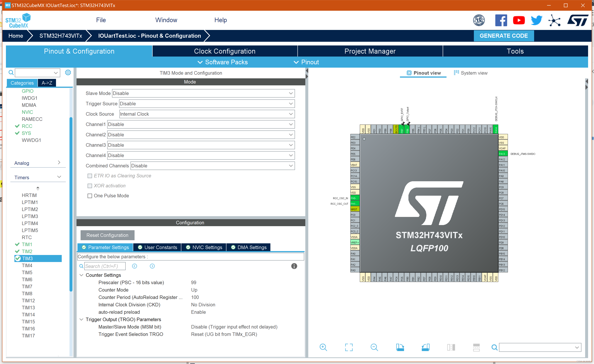
Task: Toggle XOR activation checkbox
Action: coord(90,186)
